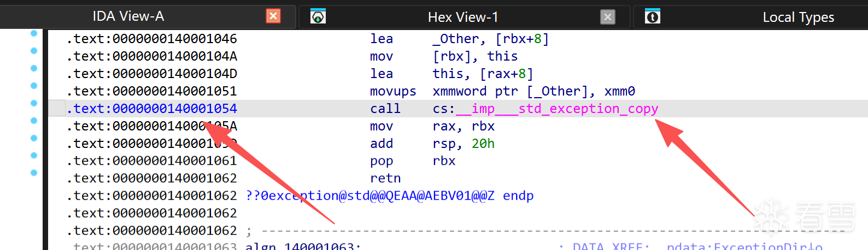
Task: Toggle breakpoint dot at call instruction line
Action: point(34,103)
